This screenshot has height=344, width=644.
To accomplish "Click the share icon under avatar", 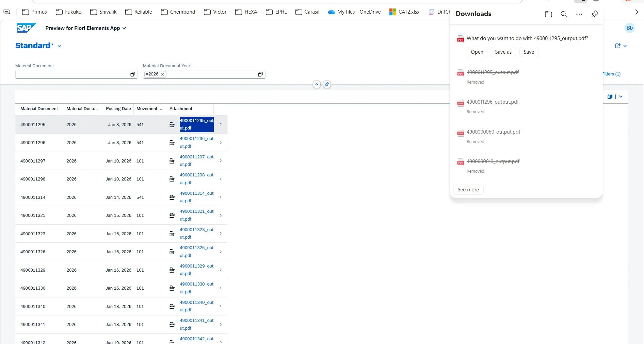I will [x=618, y=46].
